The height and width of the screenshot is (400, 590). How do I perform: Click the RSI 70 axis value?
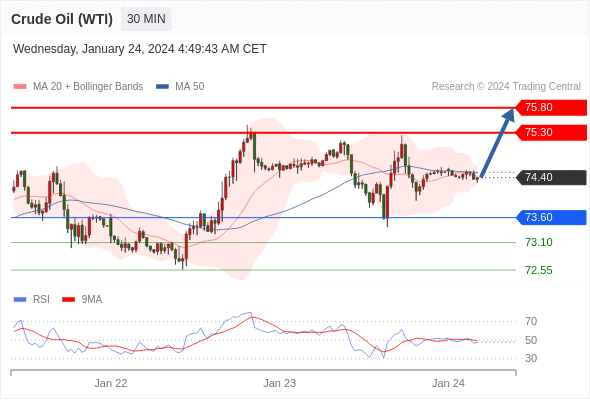tap(531, 321)
